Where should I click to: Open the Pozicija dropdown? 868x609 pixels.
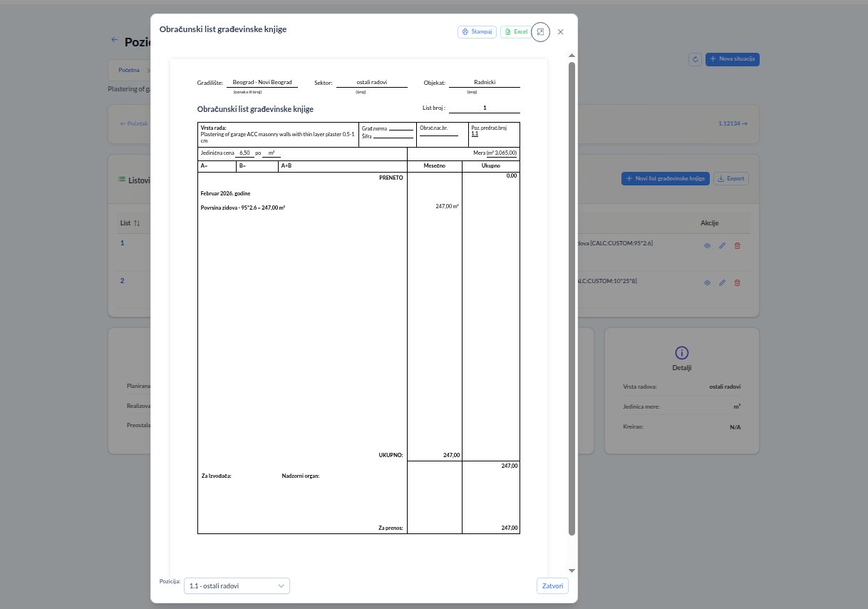[237, 586]
